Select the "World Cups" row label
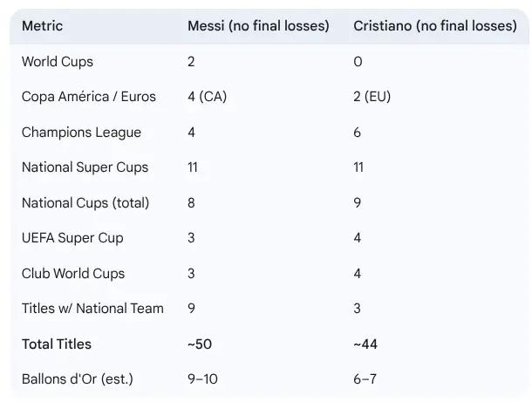 (x=58, y=62)
